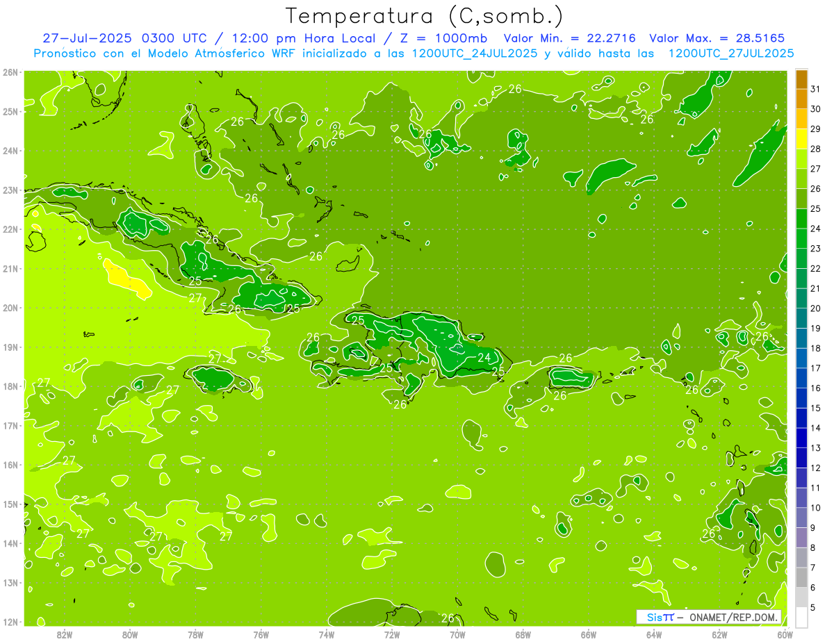Click the 22N latitude axis label
Image resolution: width=834 pixels, height=644 pixels.
coord(10,229)
